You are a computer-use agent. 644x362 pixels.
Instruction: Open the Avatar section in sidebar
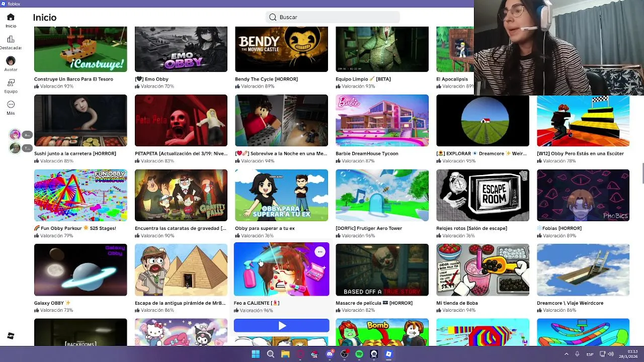11,61
